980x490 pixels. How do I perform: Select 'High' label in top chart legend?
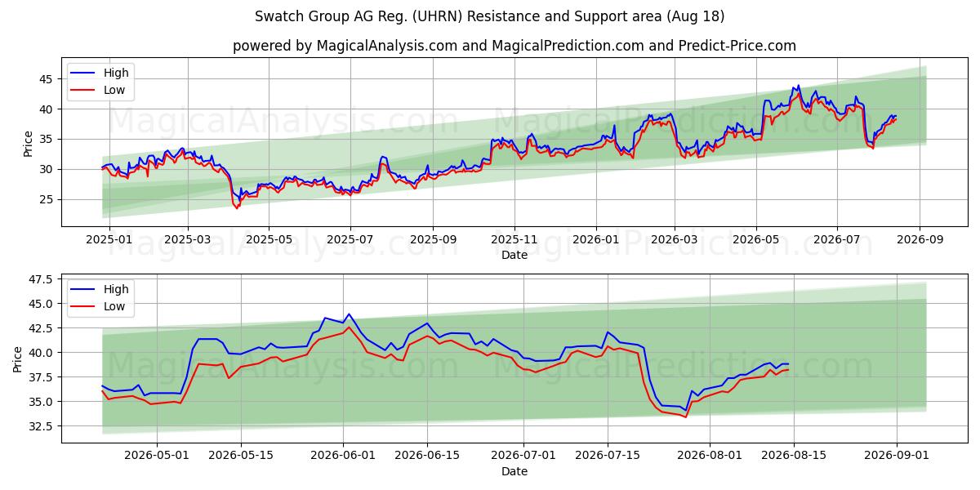point(116,73)
